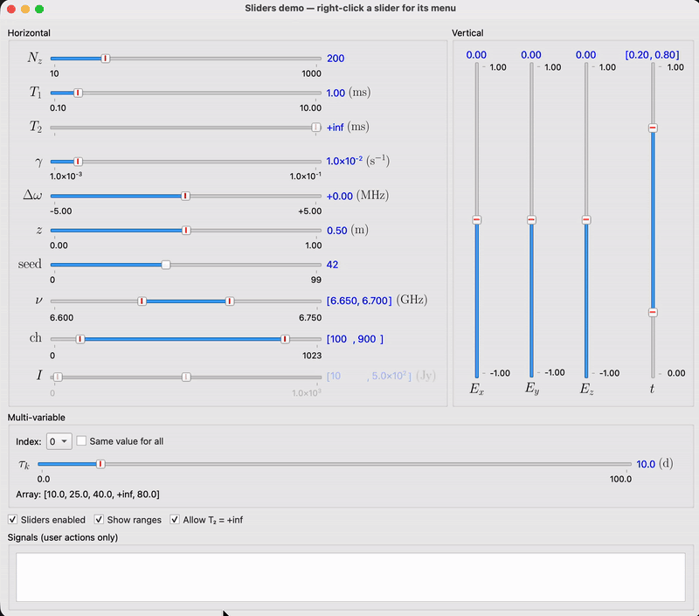Click the E_x value 0.00 above slider
Image resolution: width=699 pixels, height=616 pixels.
476,55
